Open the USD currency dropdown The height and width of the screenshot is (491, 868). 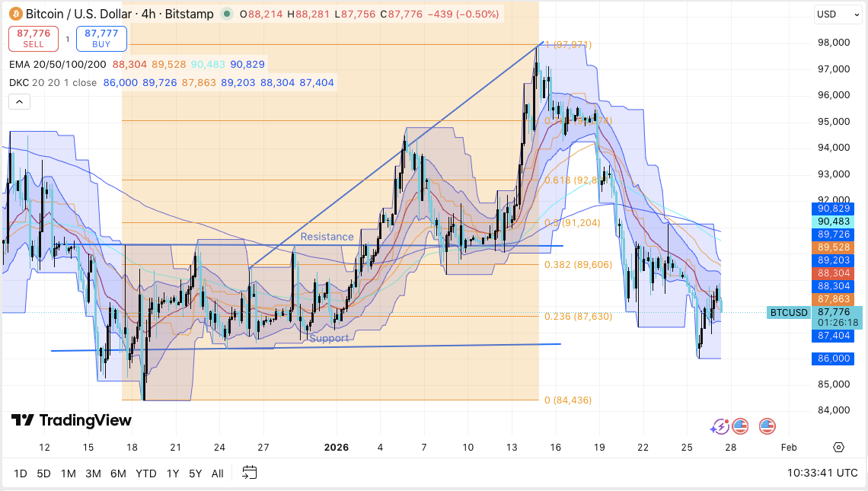tap(838, 14)
